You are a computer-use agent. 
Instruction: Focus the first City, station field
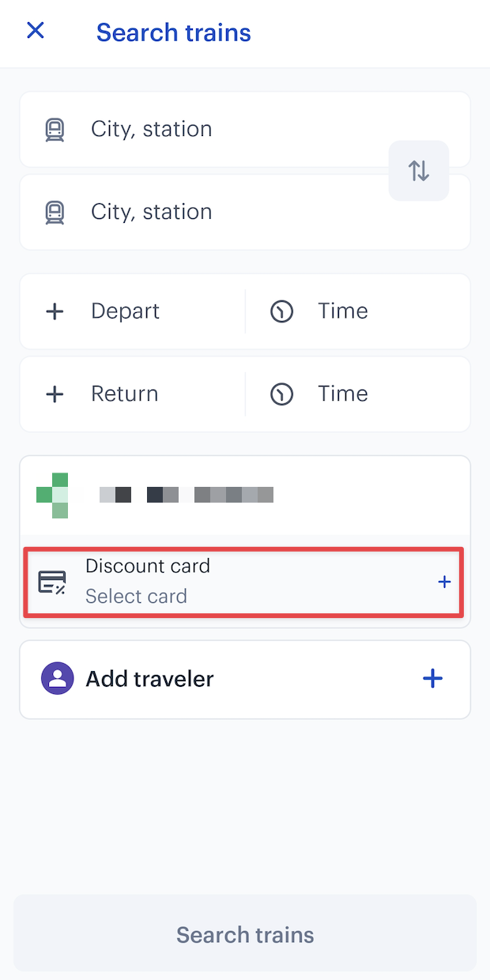click(245, 130)
